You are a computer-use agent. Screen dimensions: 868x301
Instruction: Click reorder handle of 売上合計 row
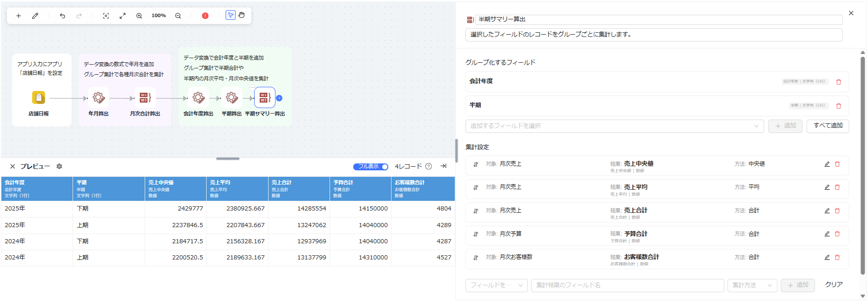476,211
